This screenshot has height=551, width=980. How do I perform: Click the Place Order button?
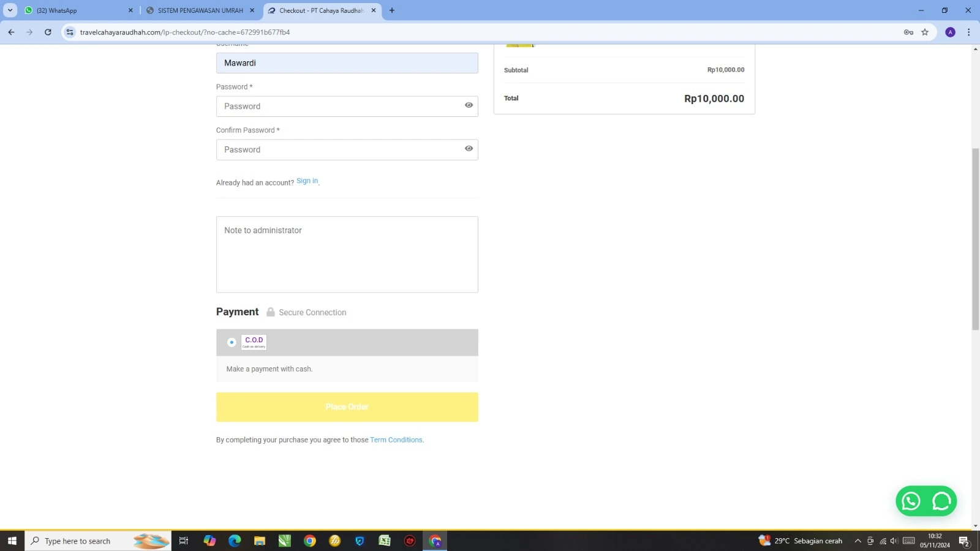click(347, 407)
